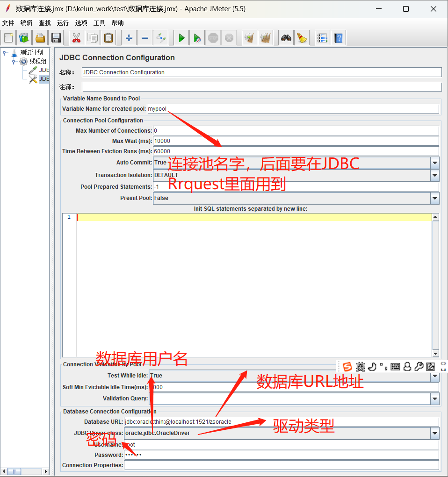
Task: Open the 文件 menu
Action: pos(8,23)
